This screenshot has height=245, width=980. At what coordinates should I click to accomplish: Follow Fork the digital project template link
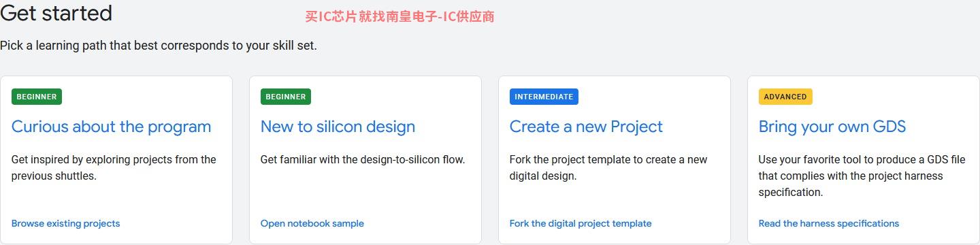(581, 223)
